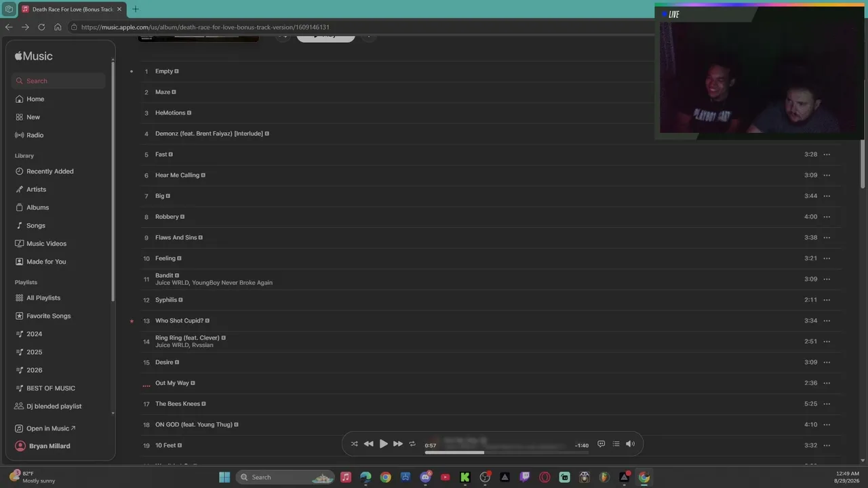
Task: Reload the current browser page
Action: click(x=41, y=27)
